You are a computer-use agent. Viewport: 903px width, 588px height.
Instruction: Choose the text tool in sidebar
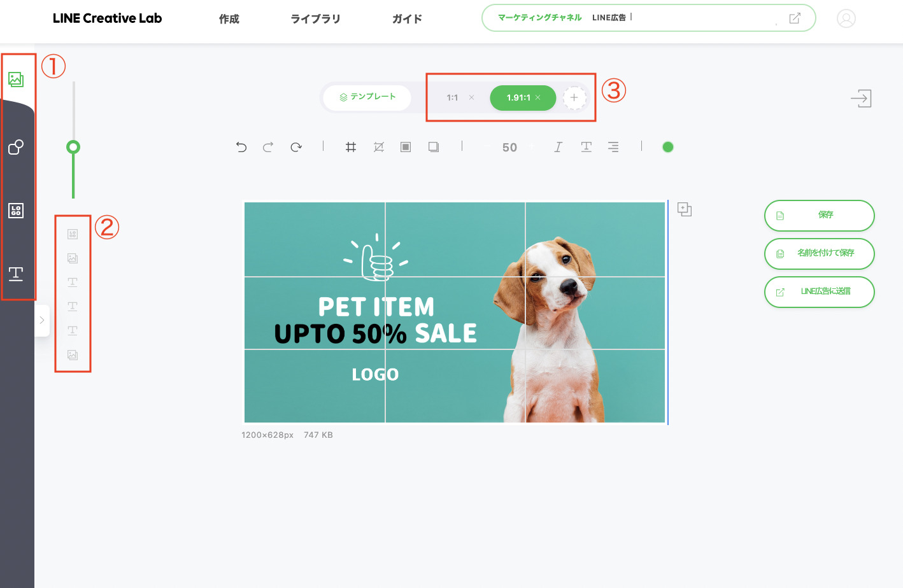coord(16,274)
